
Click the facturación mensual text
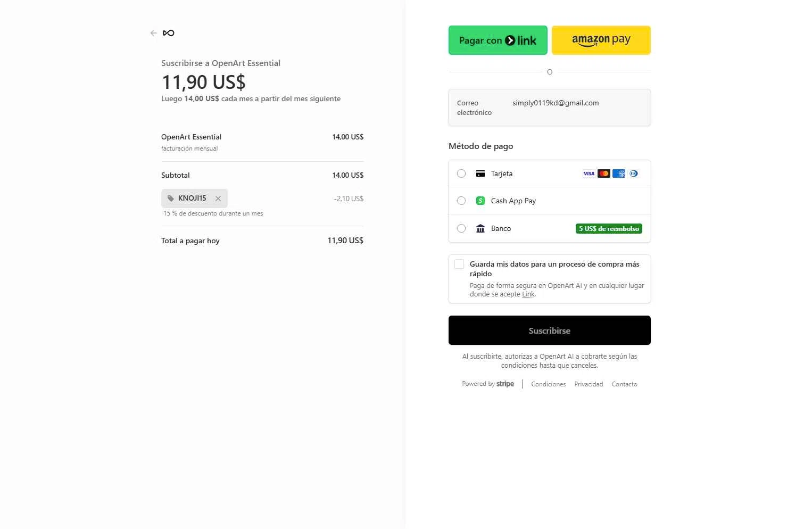tap(189, 148)
